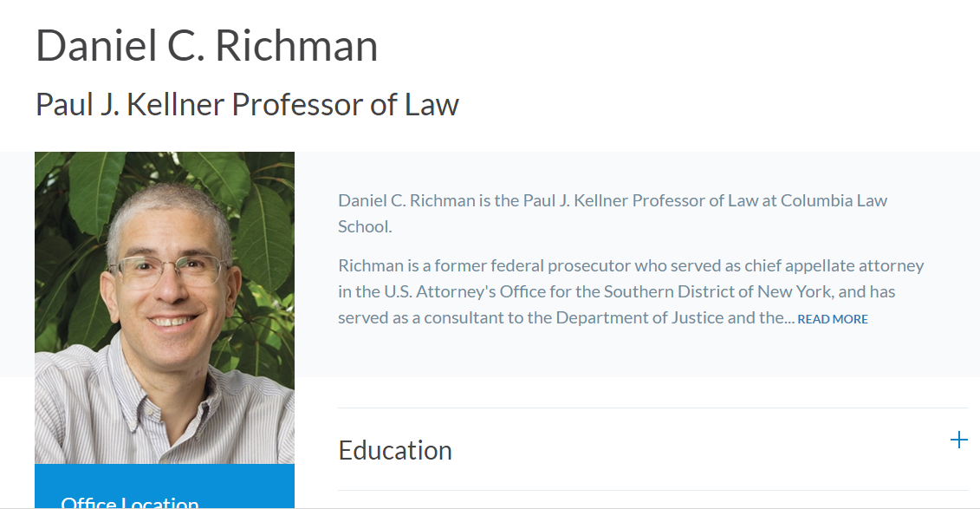Expand Education section with plus icon
The height and width of the screenshot is (509, 980).
coord(958,440)
